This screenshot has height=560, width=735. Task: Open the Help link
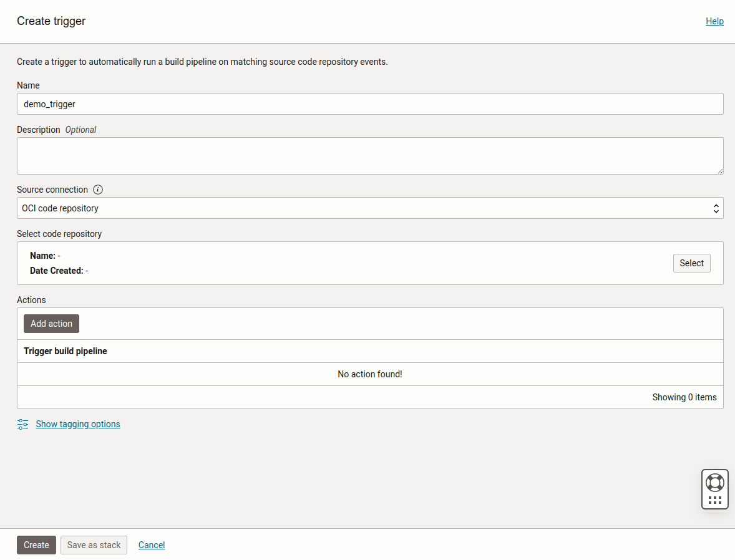tap(714, 21)
